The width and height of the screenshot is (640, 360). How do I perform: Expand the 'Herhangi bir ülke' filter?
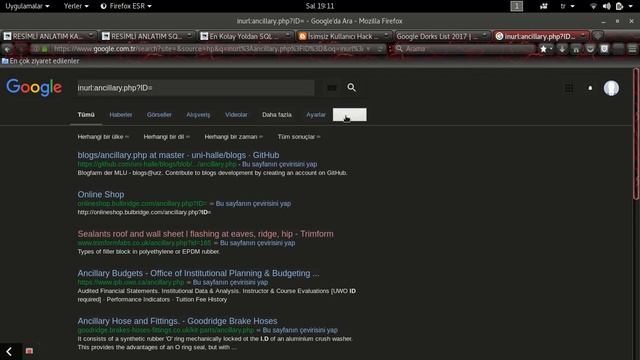[x=103, y=137]
